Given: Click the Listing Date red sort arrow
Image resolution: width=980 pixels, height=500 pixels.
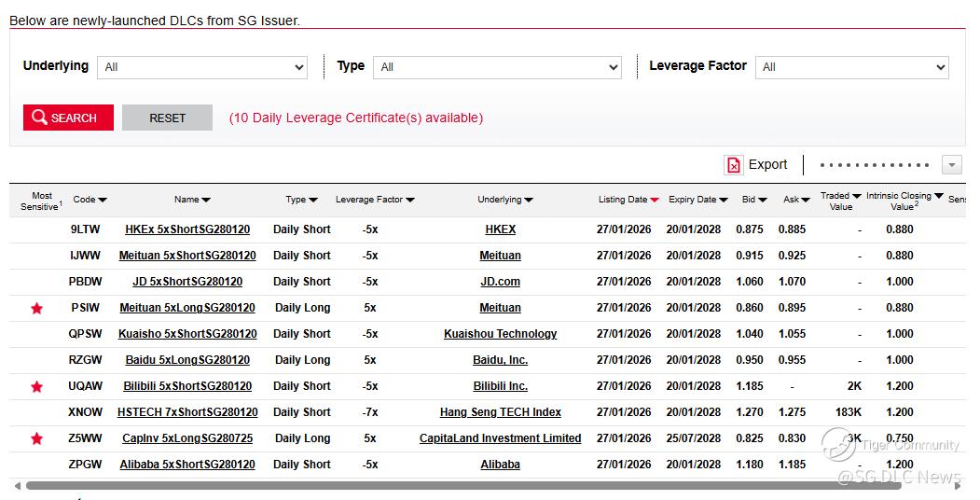Looking at the screenshot, I should click(x=655, y=200).
